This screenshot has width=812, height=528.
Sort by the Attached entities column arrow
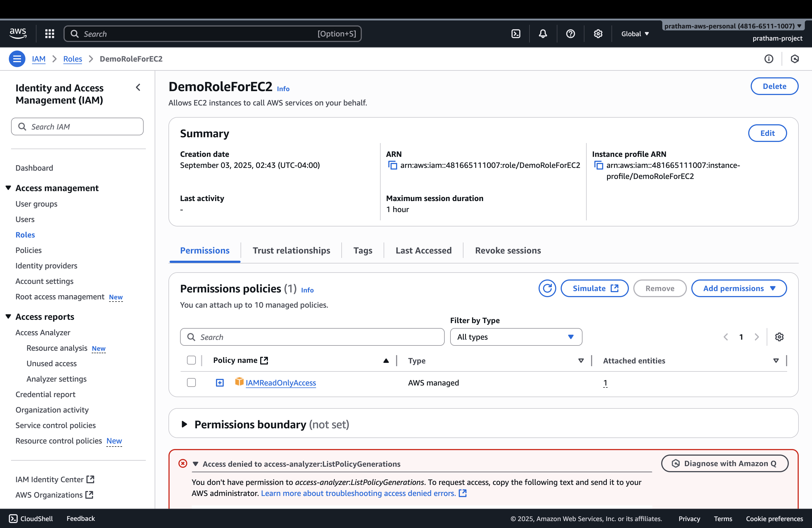click(776, 361)
